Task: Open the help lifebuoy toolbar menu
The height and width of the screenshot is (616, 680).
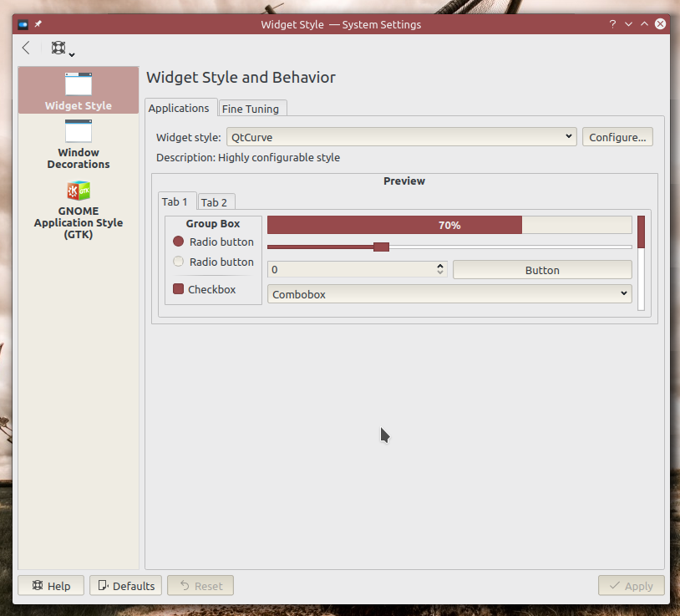Action: tap(63, 48)
